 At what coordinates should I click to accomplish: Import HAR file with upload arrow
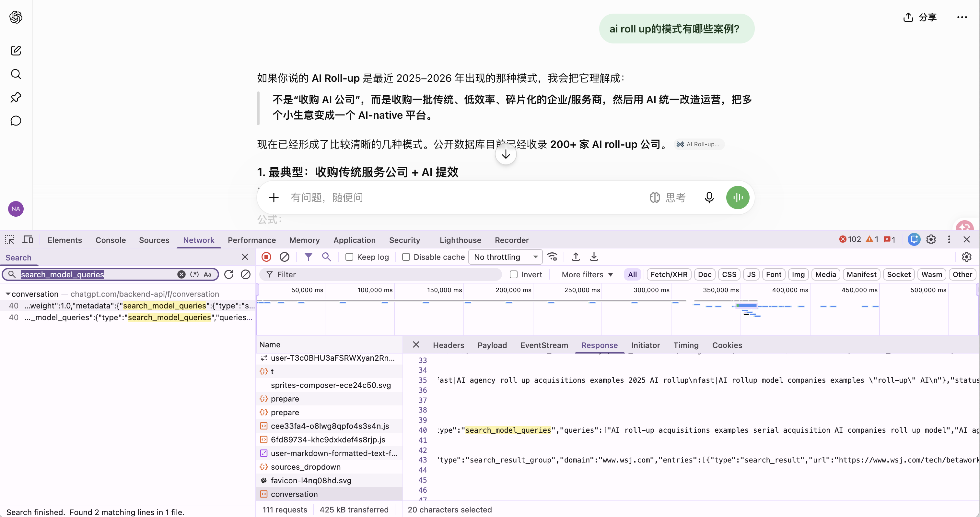[576, 257]
